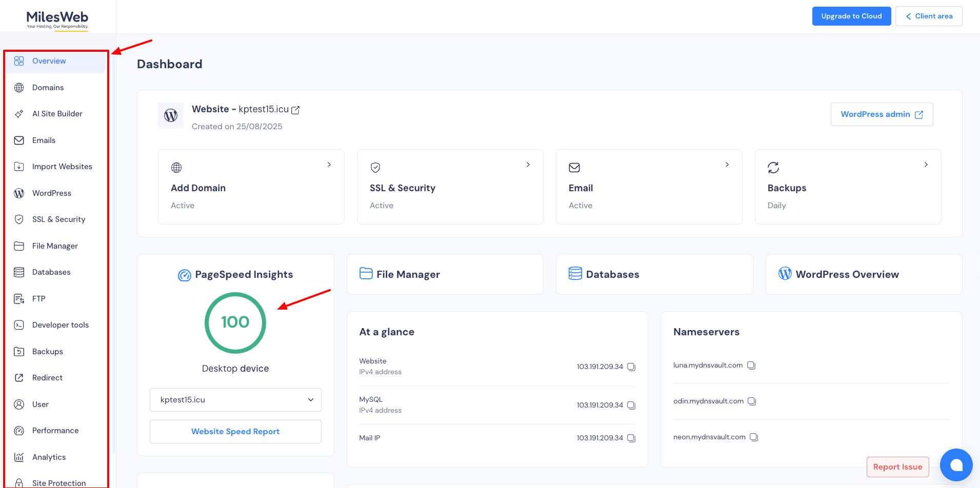Expand the SSL & Security card chevron
Image resolution: width=980 pixels, height=488 pixels.
pyautogui.click(x=528, y=165)
